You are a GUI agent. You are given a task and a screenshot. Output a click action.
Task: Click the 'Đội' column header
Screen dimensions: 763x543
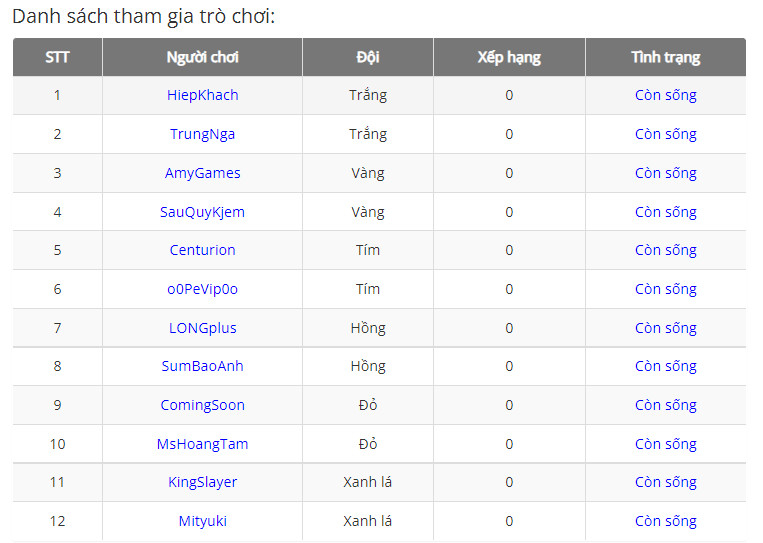367,57
